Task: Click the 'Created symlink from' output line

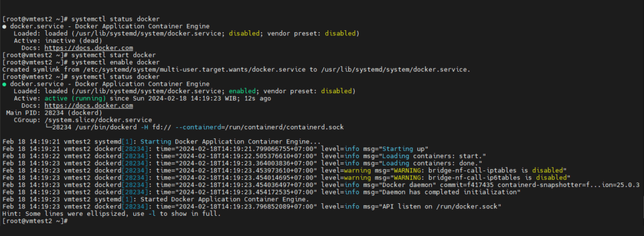Action: click(236, 69)
